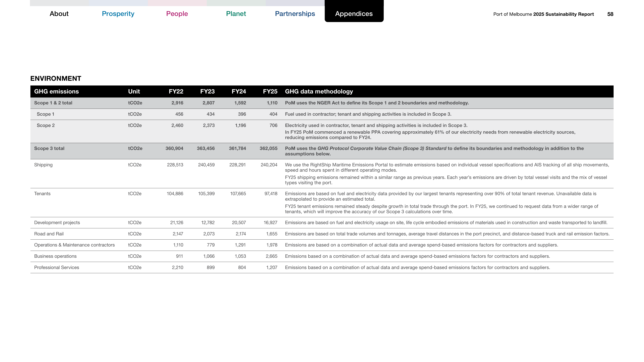The image size is (644, 362).
Task: Click the NGER Act methodology note
Action: [377, 103]
